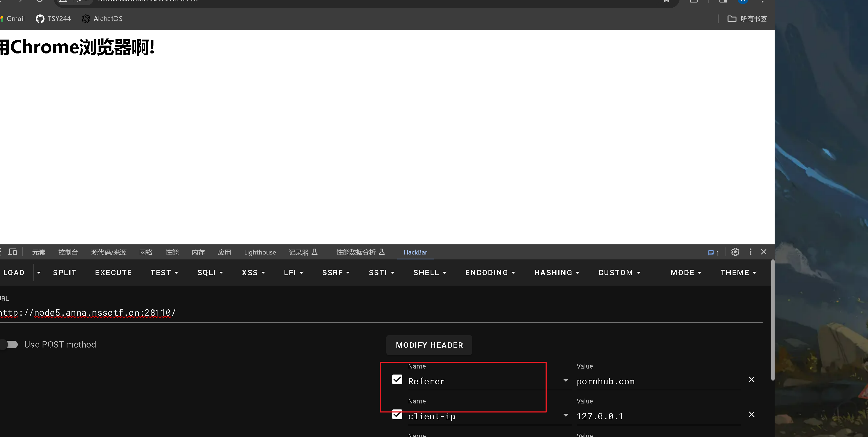Open the TSY244 GitHub bookmark

(x=53, y=19)
